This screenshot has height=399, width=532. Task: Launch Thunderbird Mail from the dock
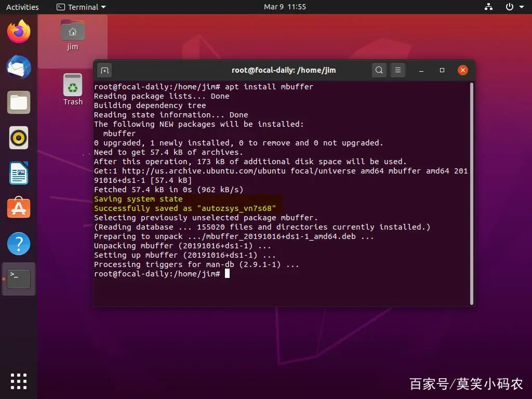coord(19,67)
